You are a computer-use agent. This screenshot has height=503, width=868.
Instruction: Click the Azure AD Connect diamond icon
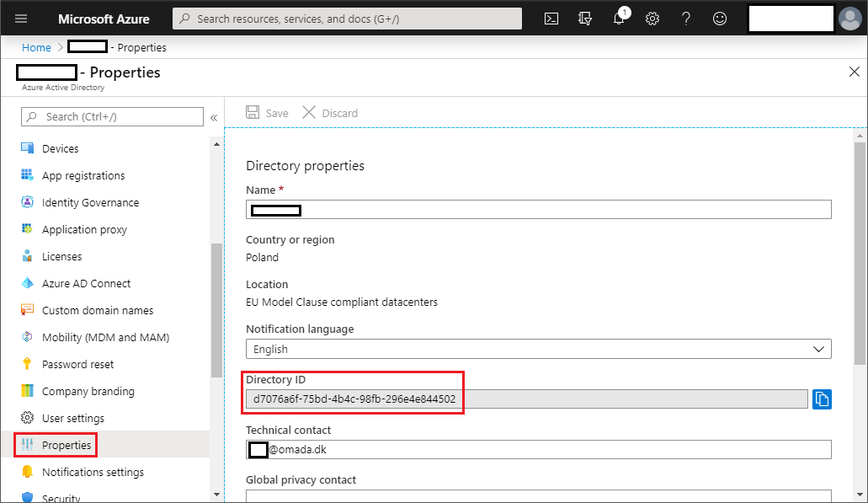point(27,283)
